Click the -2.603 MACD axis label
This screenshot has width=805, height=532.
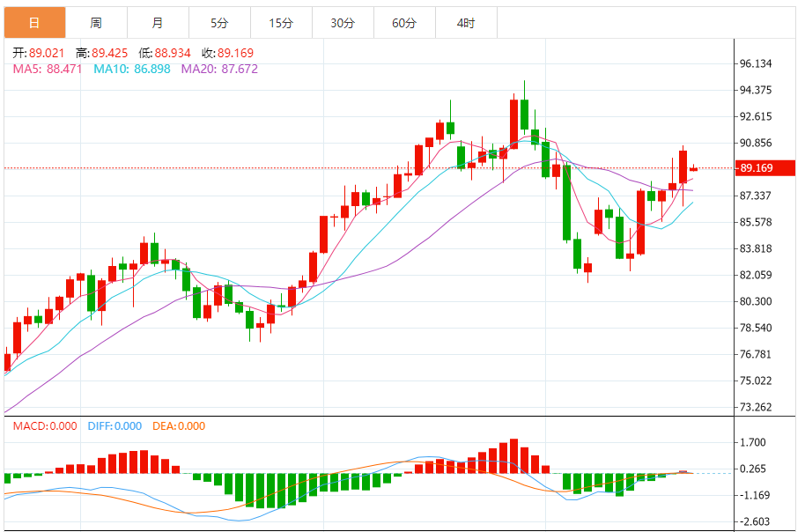[753, 521]
